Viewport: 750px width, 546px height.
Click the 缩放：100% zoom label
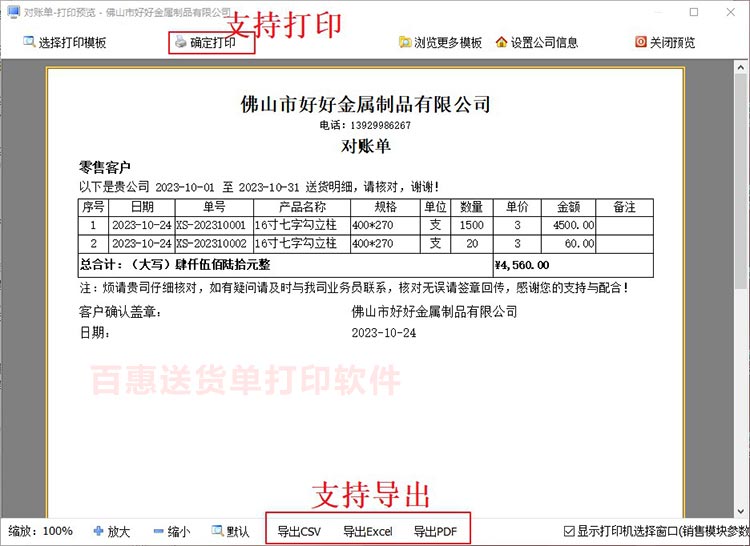41,531
